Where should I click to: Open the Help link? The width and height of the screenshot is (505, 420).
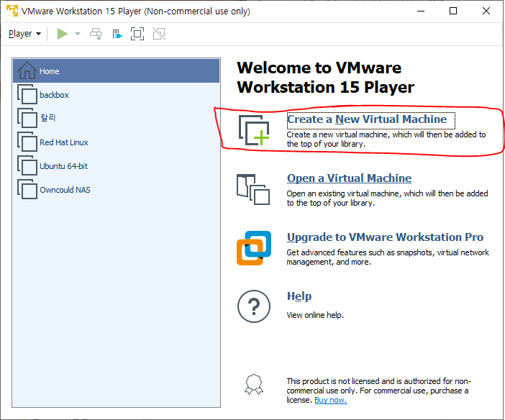pos(299,296)
